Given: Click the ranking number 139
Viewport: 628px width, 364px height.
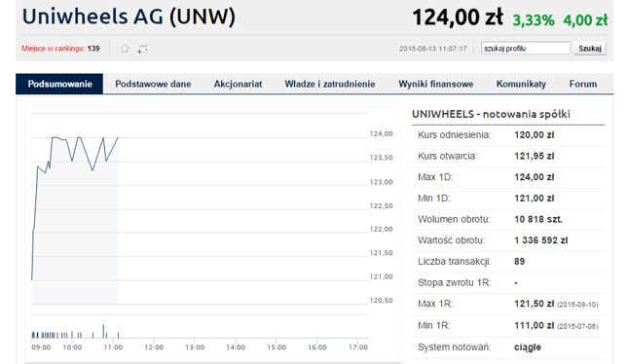Looking at the screenshot, I should pos(93,49).
